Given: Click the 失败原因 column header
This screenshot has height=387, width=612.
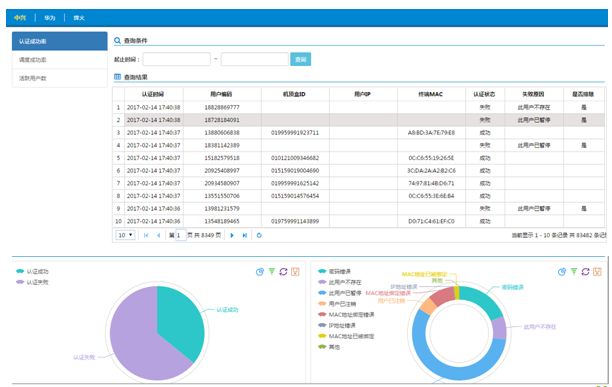Looking at the screenshot, I should click(x=534, y=94).
